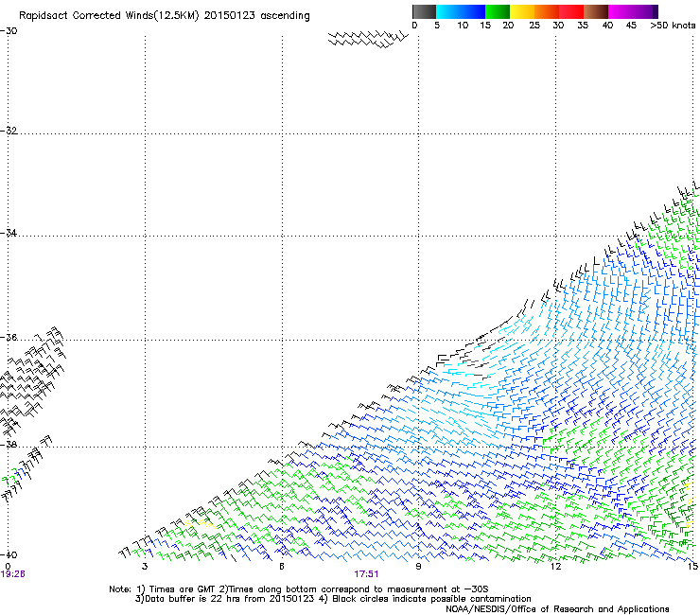Click the black wind barbs cluster near -30 latitude
Screen dimensions: 700x615
pyautogui.click(x=368, y=40)
